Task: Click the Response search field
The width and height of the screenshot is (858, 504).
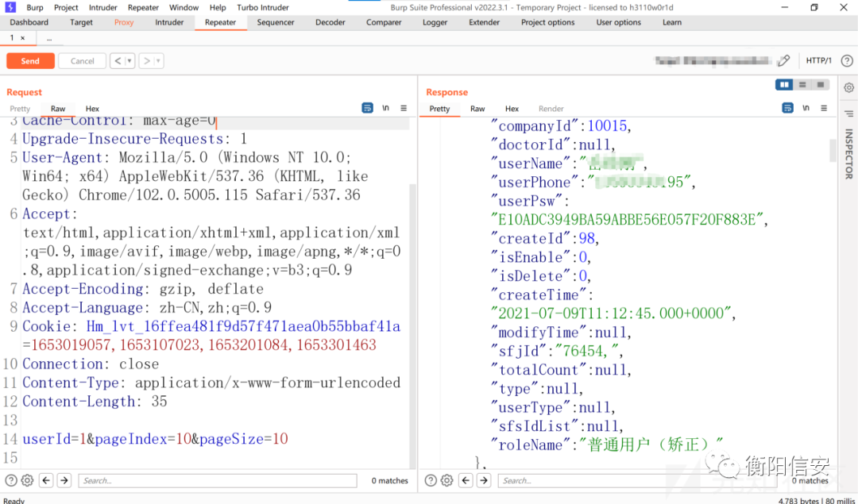Action: tap(637, 480)
